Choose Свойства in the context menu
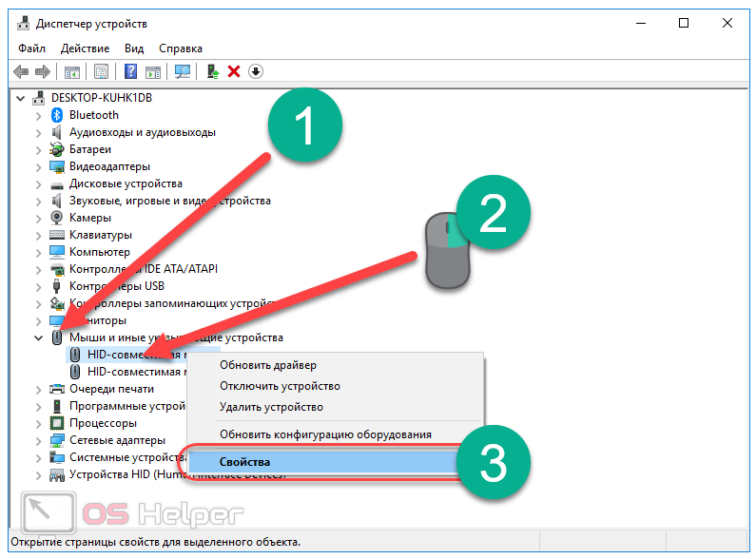756x559 pixels. point(244,462)
